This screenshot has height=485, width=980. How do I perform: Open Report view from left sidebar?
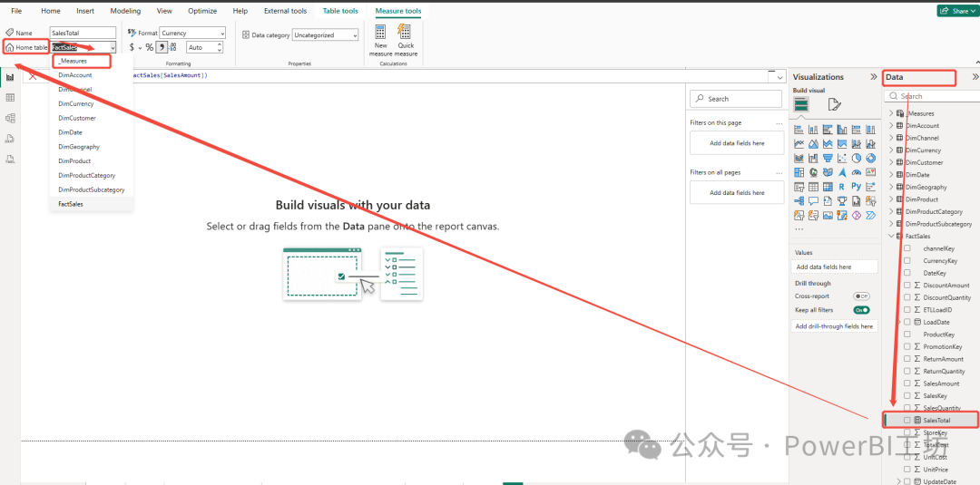[10, 77]
